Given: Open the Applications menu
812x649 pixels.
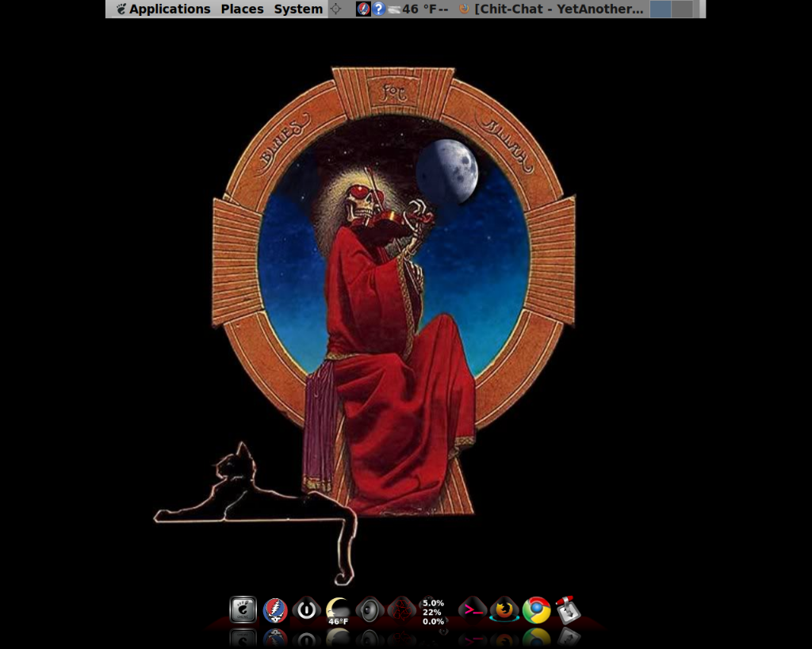Looking at the screenshot, I should pyautogui.click(x=170, y=9).
